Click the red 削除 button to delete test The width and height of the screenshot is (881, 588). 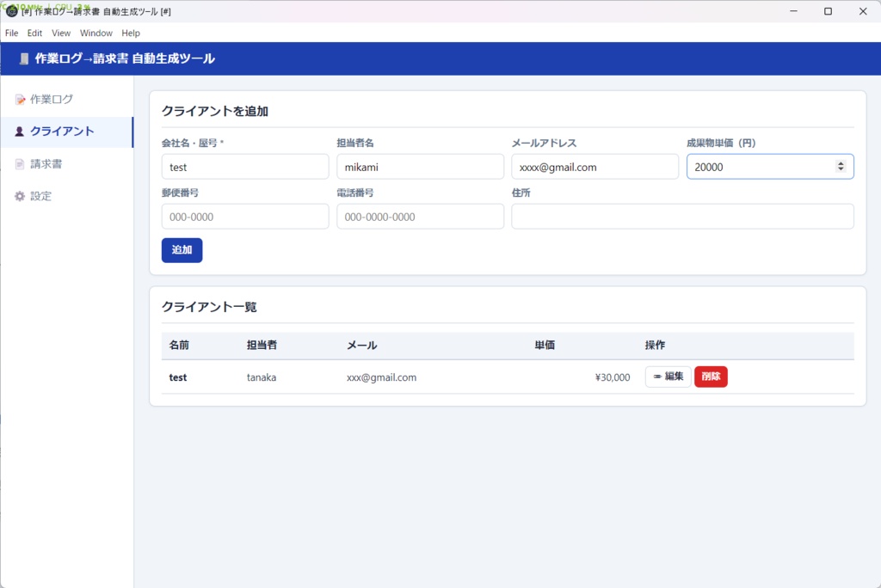(711, 377)
